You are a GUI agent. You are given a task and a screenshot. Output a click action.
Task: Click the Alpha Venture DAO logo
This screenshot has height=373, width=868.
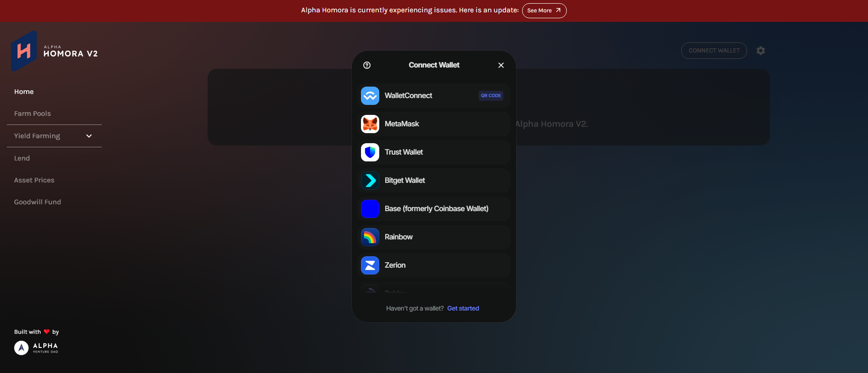[x=36, y=348]
